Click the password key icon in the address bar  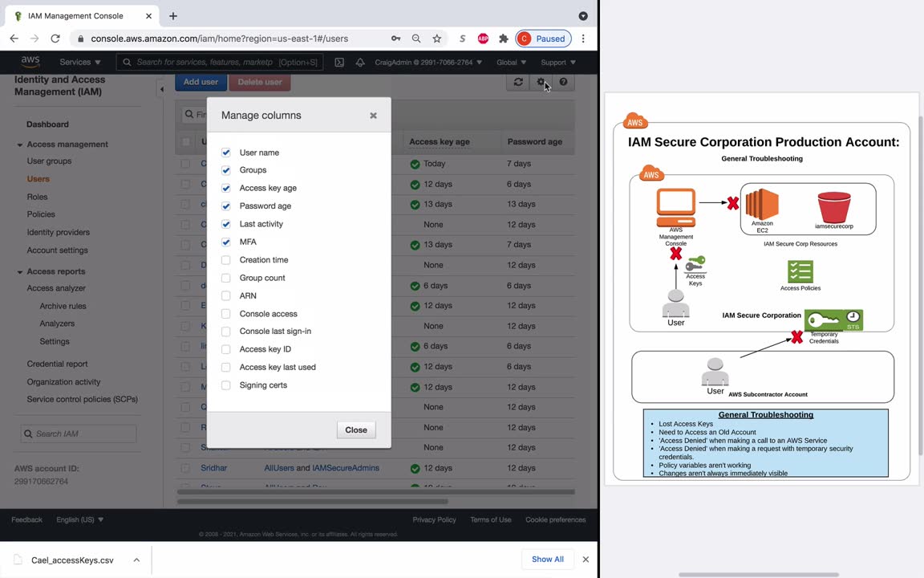tap(395, 39)
